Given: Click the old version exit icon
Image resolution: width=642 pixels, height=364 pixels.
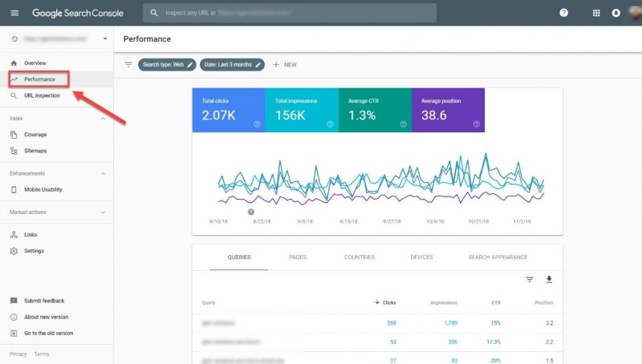Looking at the screenshot, I should click(x=14, y=334).
